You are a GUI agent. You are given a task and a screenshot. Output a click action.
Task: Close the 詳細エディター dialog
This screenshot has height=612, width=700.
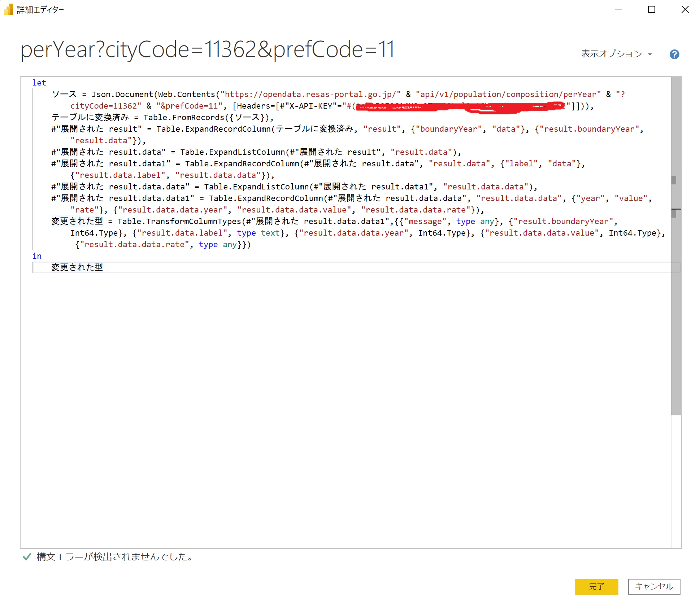pos(685,10)
